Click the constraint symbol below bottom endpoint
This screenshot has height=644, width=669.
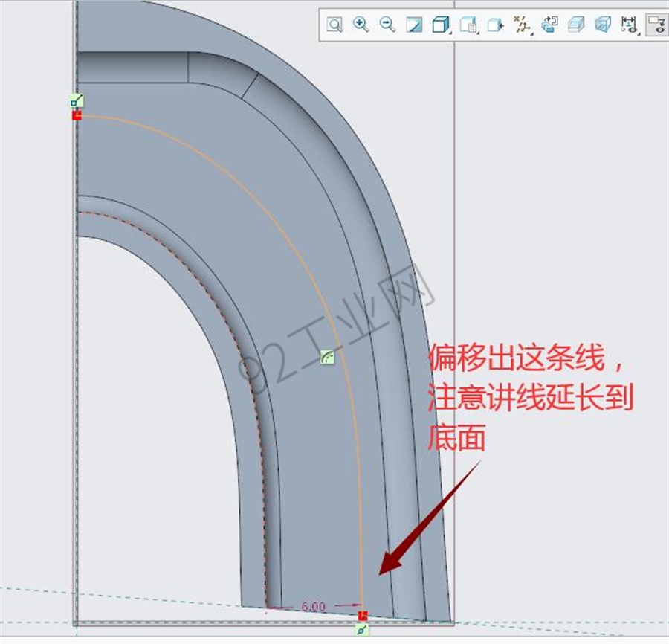(x=362, y=629)
